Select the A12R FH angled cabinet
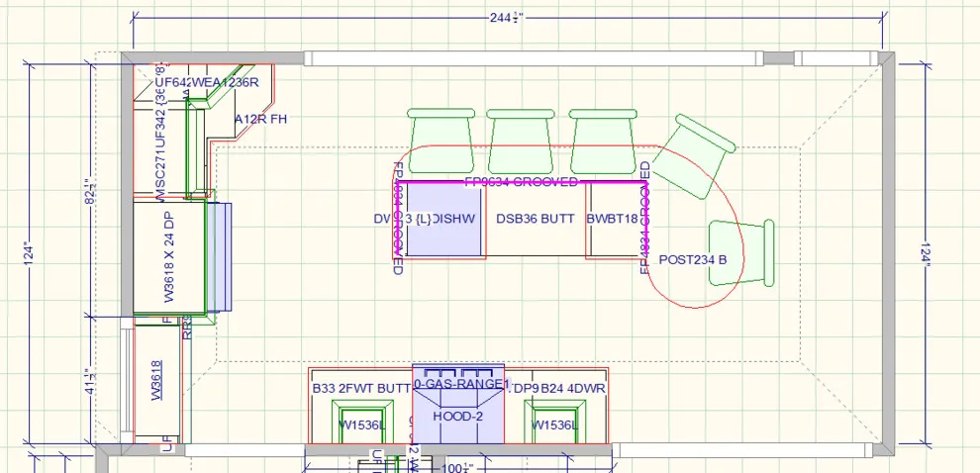 260,119
